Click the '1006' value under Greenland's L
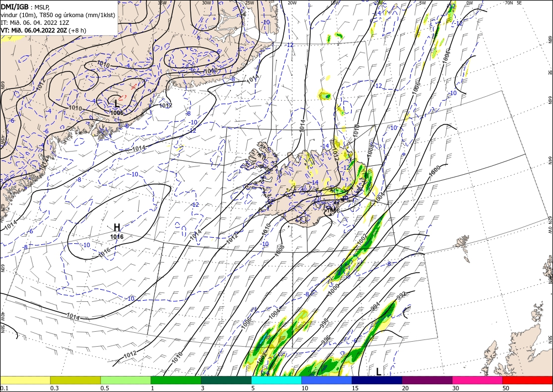The image size is (553, 392). point(117,113)
